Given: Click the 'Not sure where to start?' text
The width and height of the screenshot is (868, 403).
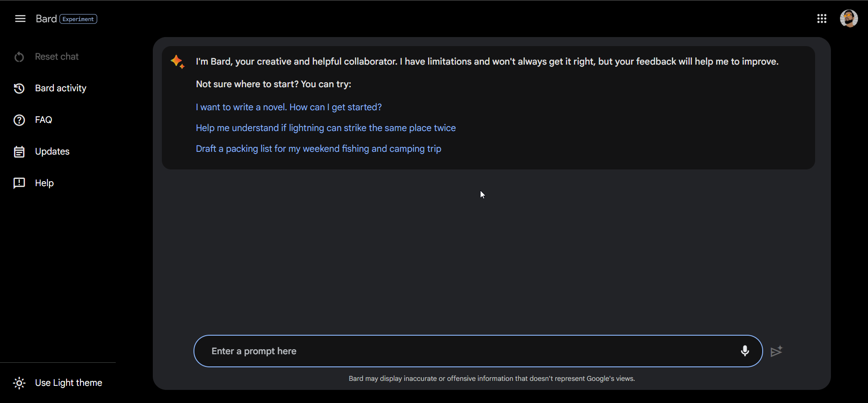Looking at the screenshot, I should point(274,84).
